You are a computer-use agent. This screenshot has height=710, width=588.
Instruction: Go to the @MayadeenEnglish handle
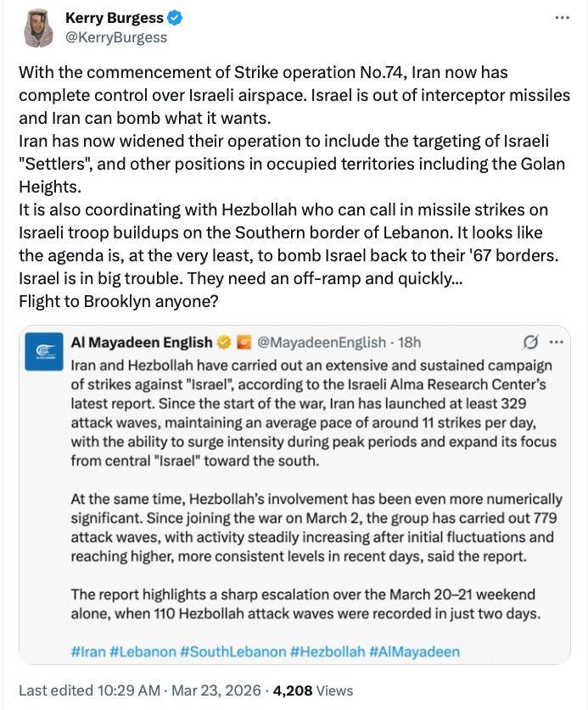pos(320,343)
